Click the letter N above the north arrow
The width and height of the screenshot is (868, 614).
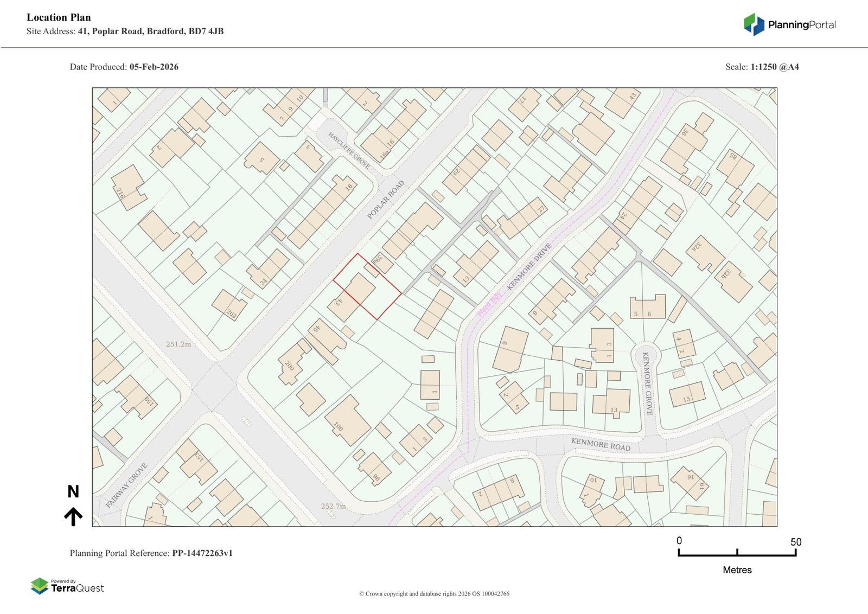tap(73, 491)
